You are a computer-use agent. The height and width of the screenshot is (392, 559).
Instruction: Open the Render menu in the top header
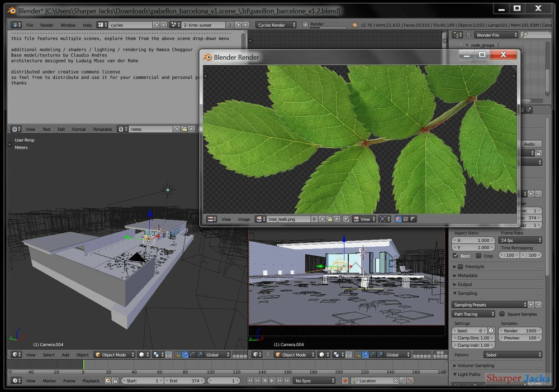point(47,25)
